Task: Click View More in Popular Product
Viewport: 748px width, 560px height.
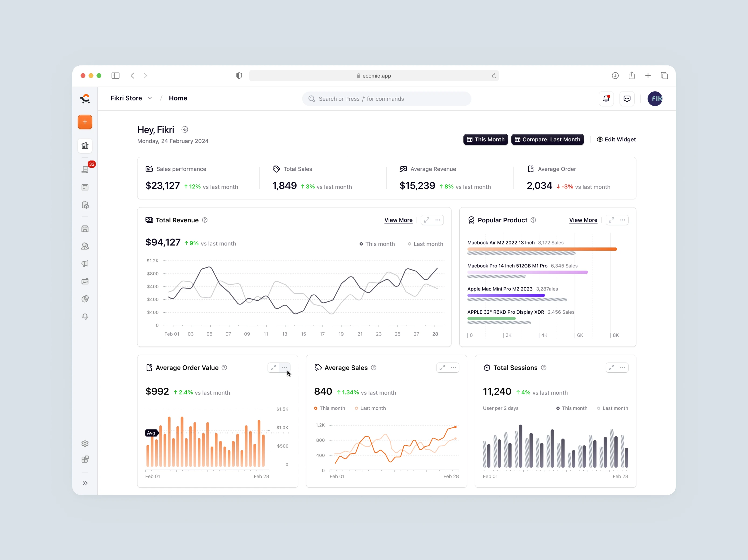Action: 583,220
